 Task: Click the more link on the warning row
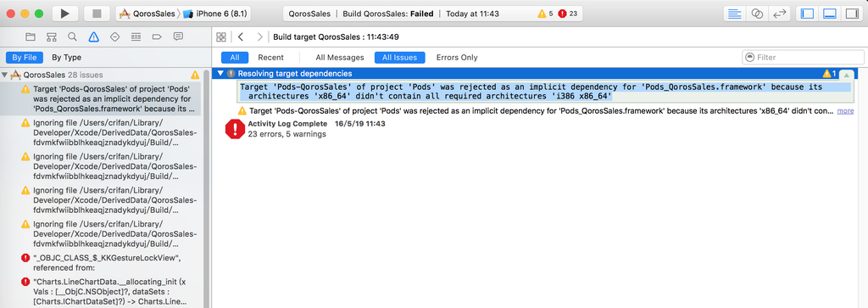[845, 111]
